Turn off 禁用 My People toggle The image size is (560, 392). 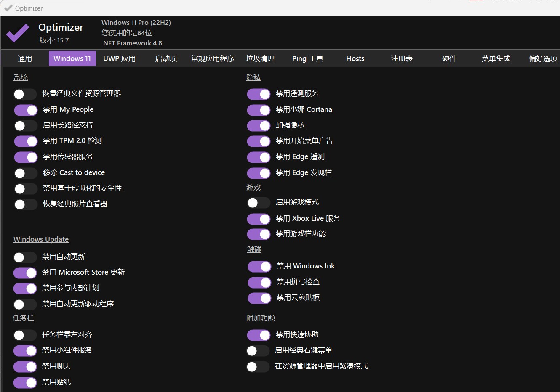point(26,110)
